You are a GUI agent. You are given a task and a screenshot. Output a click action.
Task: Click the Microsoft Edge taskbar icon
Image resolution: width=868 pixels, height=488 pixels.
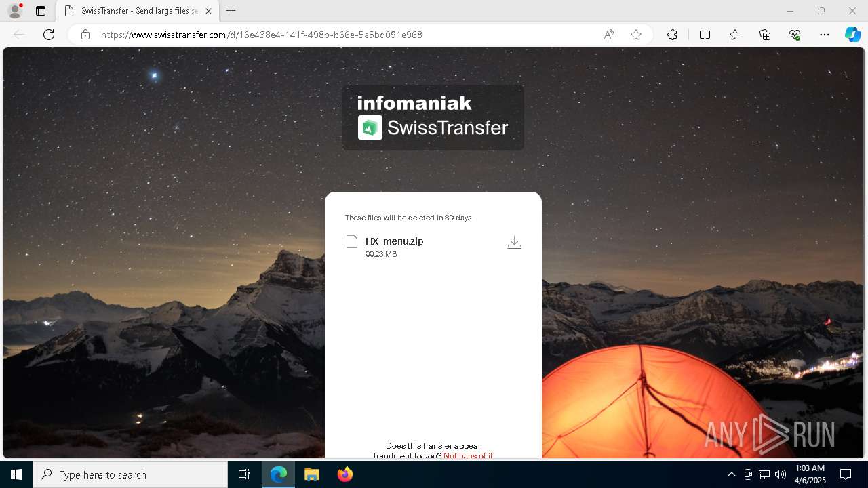coord(279,474)
